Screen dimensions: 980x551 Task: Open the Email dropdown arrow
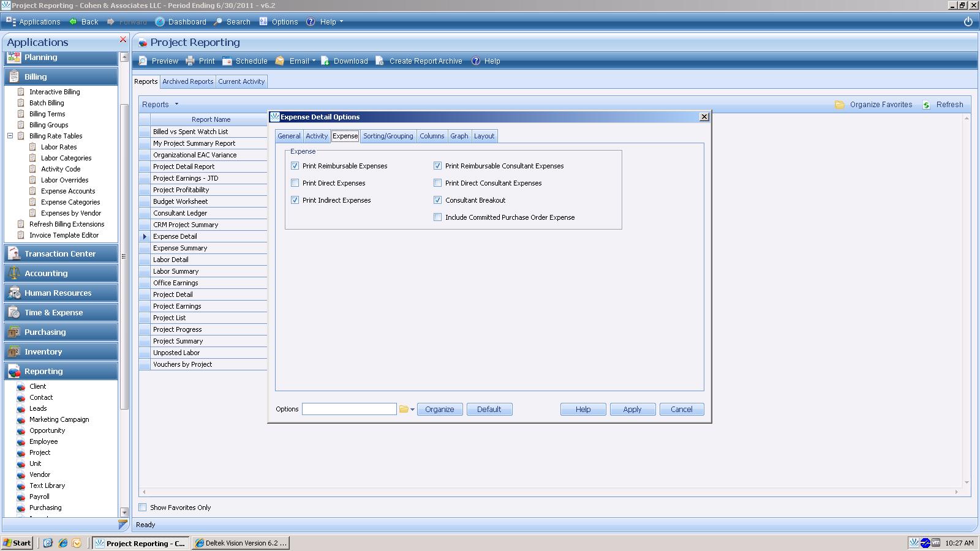pyautogui.click(x=314, y=61)
